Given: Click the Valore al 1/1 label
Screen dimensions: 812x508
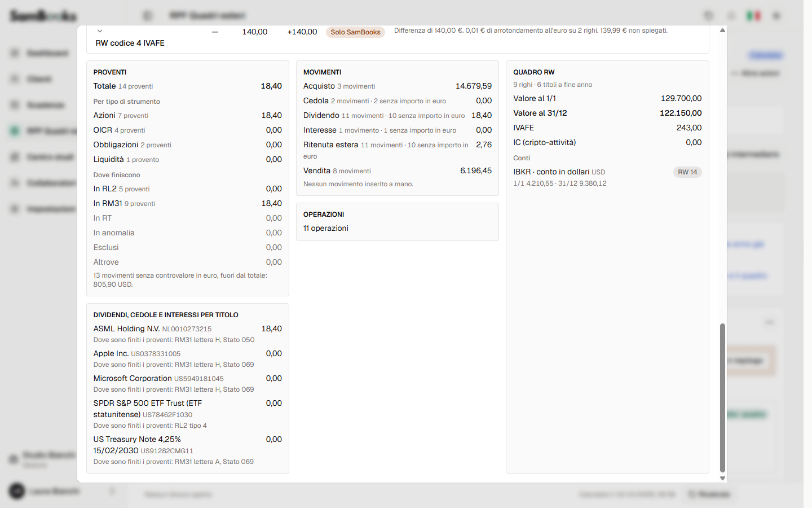Looking at the screenshot, I should pyautogui.click(x=535, y=99).
